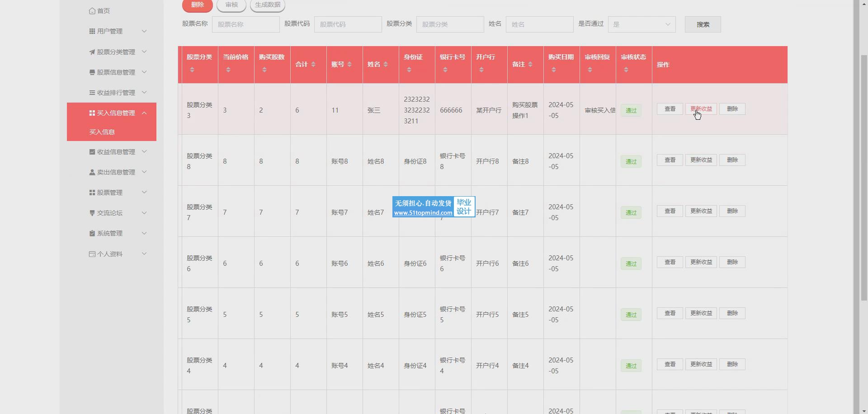Open 买入信息 submenu item
The height and width of the screenshot is (414, 868).
click(x=112, y=132)
